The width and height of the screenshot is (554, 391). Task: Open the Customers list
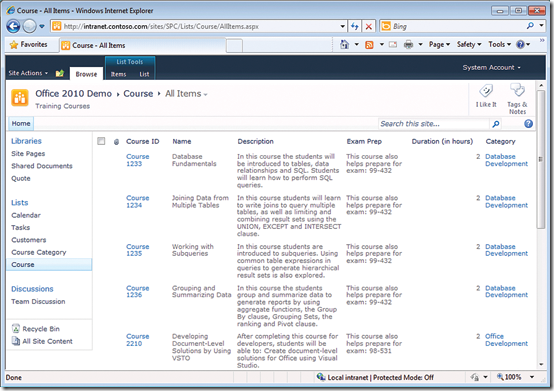pyautogui.click(x=29, y=240)
